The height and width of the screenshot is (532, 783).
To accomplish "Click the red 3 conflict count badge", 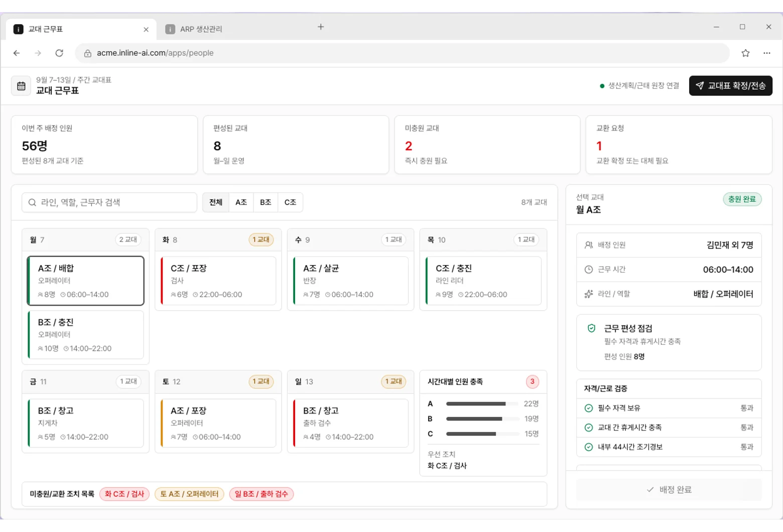I will [x=532, y=381].
